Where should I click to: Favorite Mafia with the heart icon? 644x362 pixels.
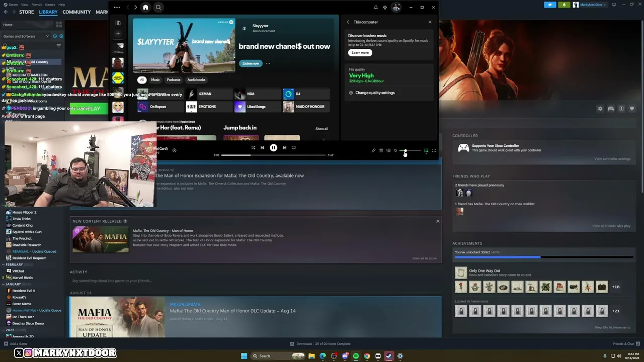(x=632, y=109)
